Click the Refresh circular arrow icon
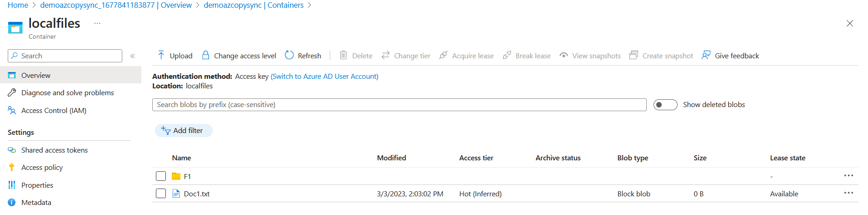The height and width of the screenshot is (215, 868). coord(289,55)
